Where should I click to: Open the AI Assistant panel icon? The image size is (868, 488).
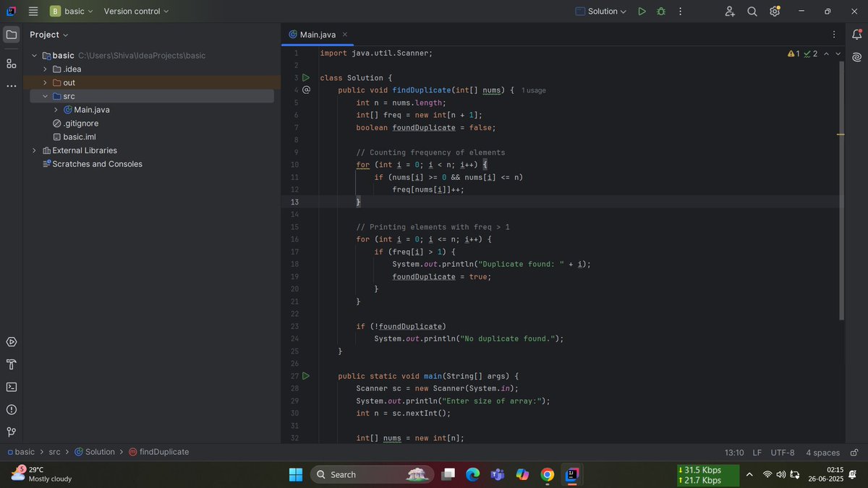coord(856,57)
